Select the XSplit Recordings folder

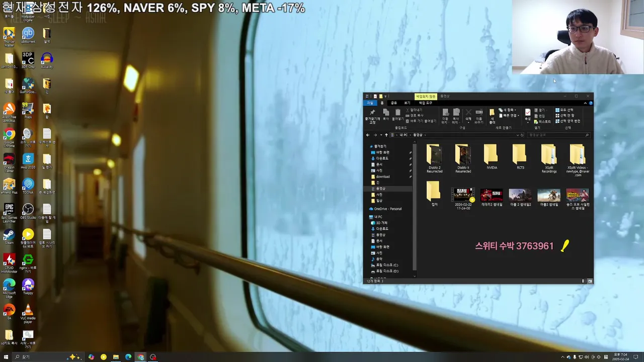[549, 159]
